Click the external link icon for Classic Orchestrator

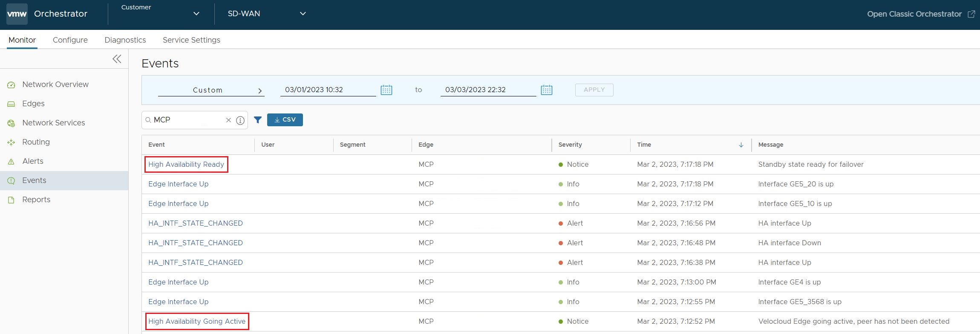click(x=971, y=14)
